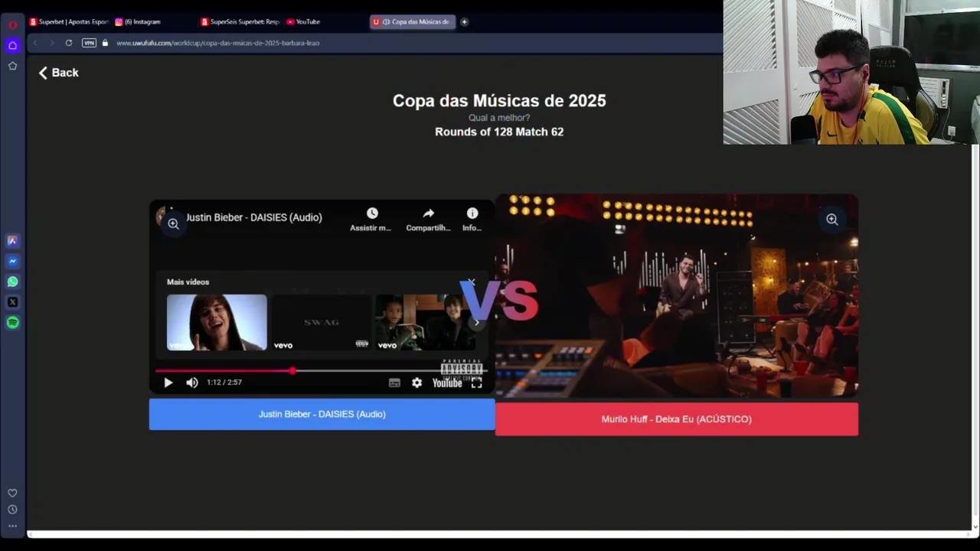The image size is (980, 551).
Task: Click the Info icon on the video
Action: click(472, 214)
